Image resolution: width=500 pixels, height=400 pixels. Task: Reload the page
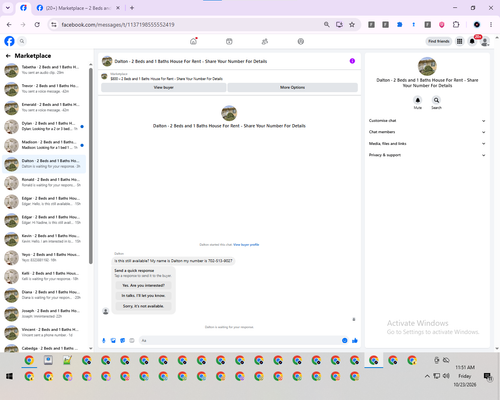pos(37,25)
